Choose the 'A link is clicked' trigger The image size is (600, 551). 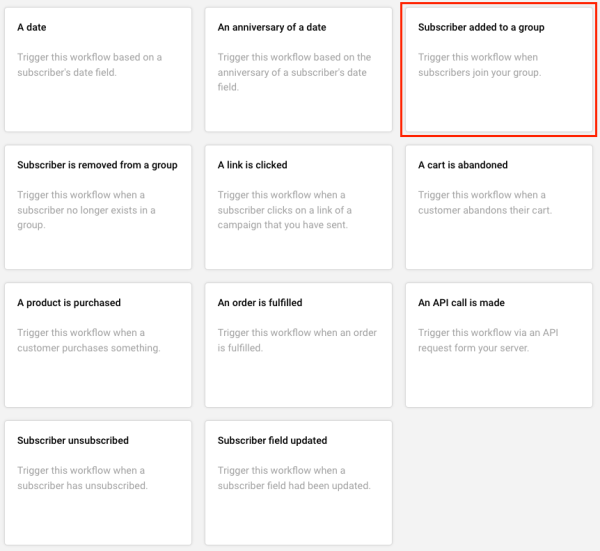coord(298,207)
